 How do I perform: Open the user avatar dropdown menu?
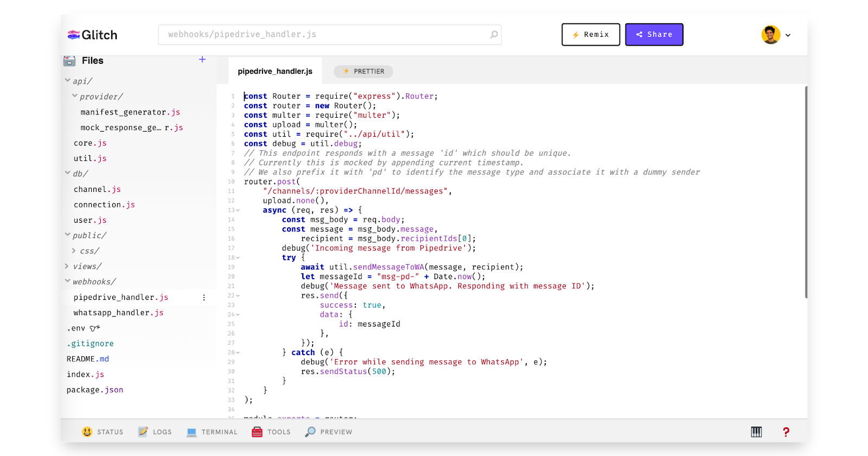coord(776,35)
